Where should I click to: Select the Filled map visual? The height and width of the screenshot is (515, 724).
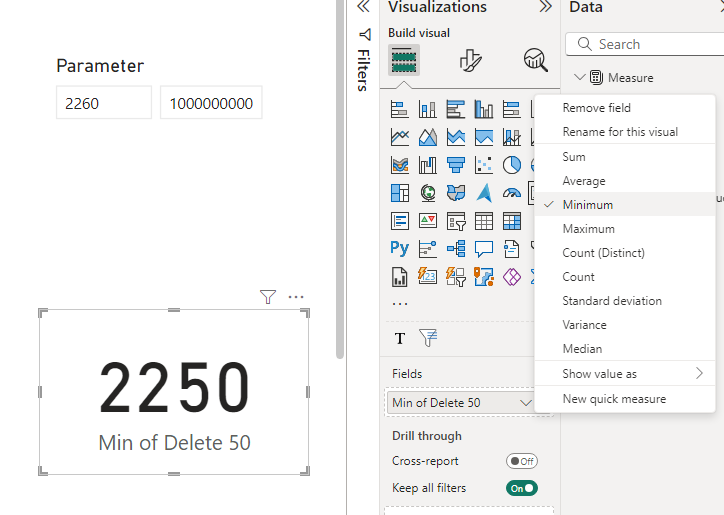tap(456, 193)
